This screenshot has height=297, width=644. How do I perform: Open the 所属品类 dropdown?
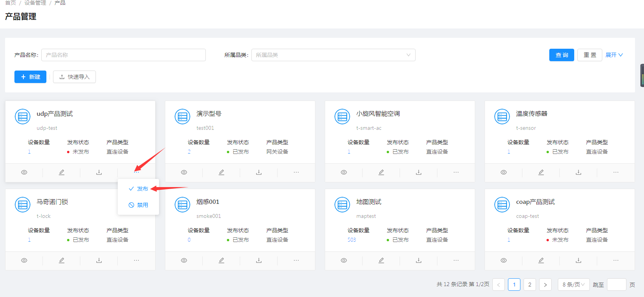coord(333,55)
